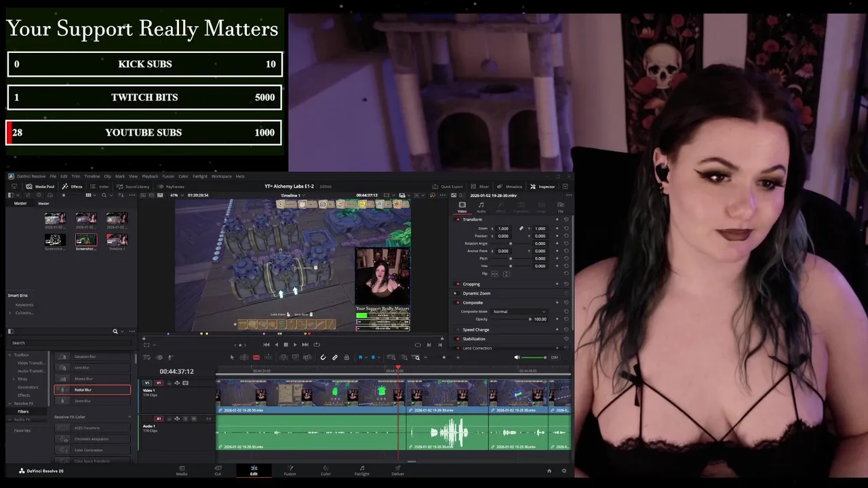Toggle the Inspector panel
Image resolution: width=868 pixels, height=488 pixels.
pyautogui.click(x=542, y=186)
